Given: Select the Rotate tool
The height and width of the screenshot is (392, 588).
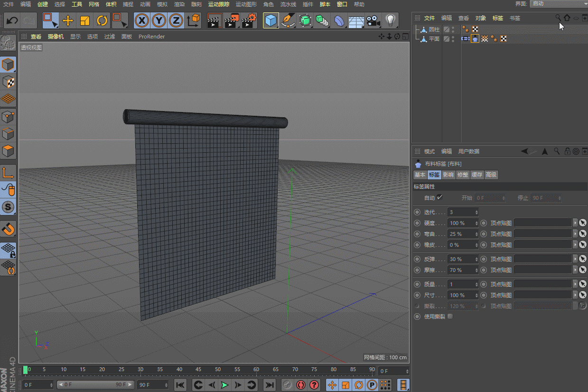Looking at the screenshot, I should coord(102,20).
